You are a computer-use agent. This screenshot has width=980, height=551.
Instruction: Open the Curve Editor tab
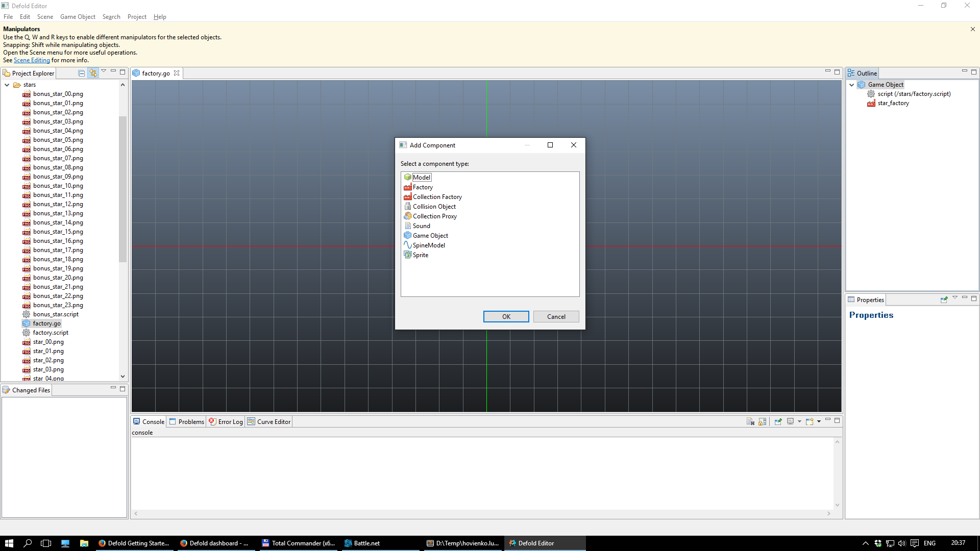269,421
